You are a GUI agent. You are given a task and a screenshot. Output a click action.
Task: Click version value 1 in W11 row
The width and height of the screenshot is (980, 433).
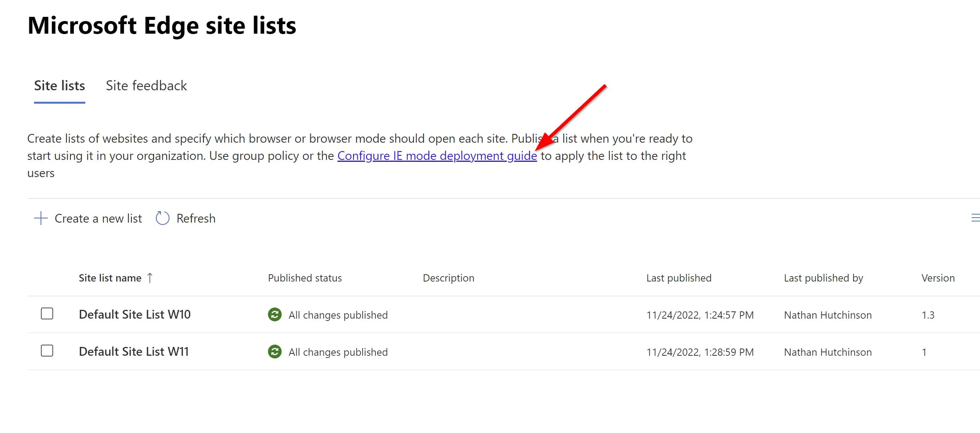pyautogui.click(x=924, y=352)
